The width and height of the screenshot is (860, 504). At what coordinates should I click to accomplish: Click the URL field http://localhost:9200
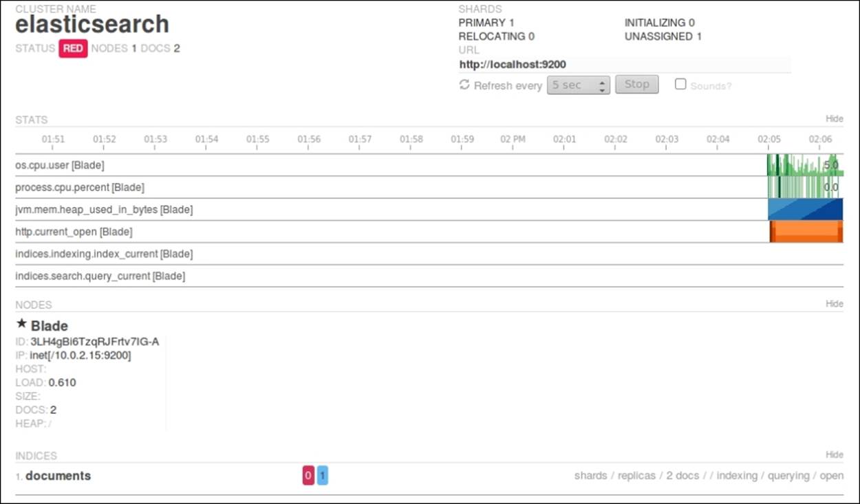[625, 65]
